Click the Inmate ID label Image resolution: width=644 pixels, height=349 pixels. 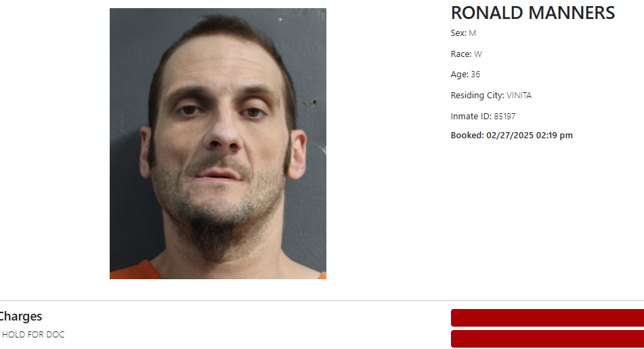point(471,117)
